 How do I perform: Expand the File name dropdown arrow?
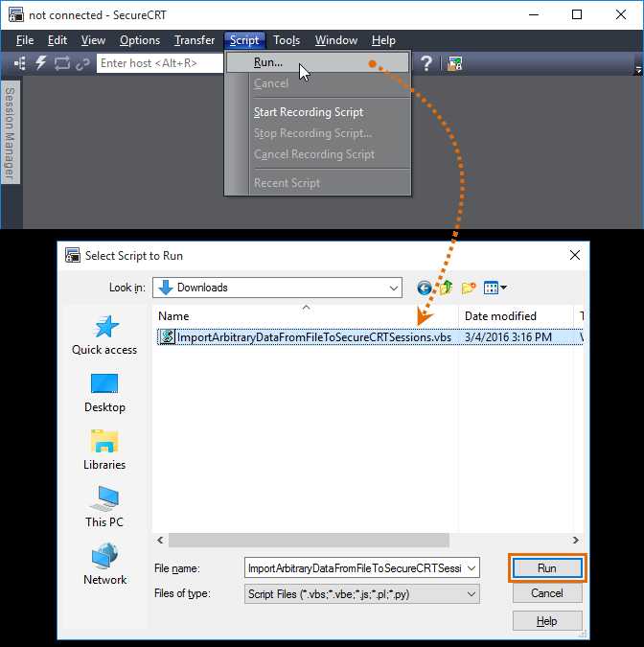click(x=471, y=568)
